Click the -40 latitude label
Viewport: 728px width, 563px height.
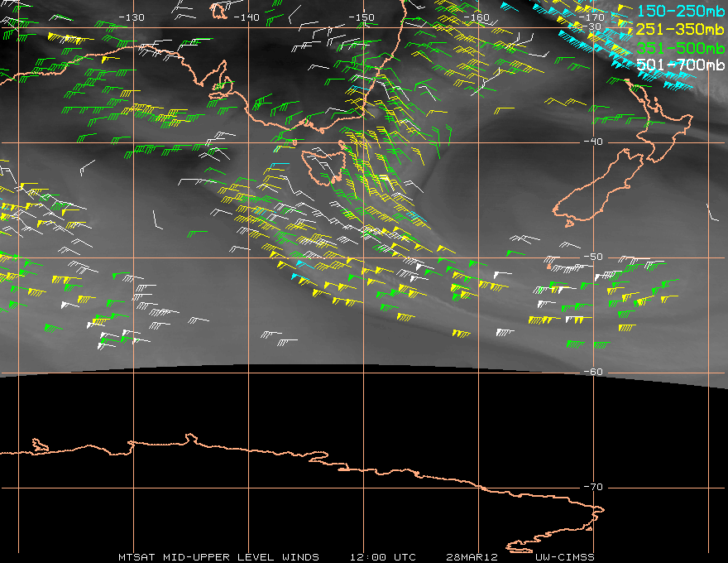tap(593, 142)
